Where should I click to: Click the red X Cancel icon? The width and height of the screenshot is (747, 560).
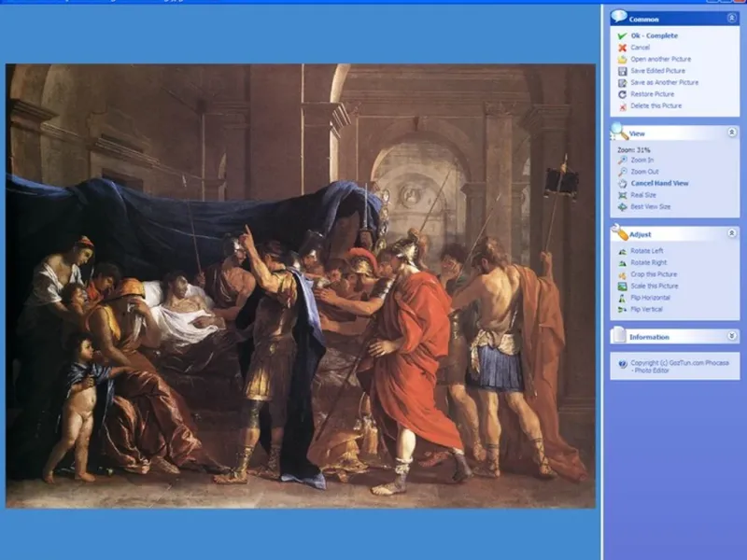(622, 48)
